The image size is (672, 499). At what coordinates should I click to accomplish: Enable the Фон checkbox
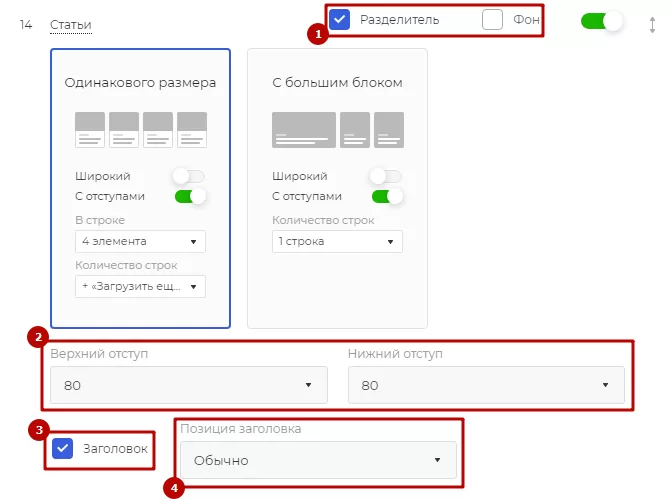(x=492, y=20)
